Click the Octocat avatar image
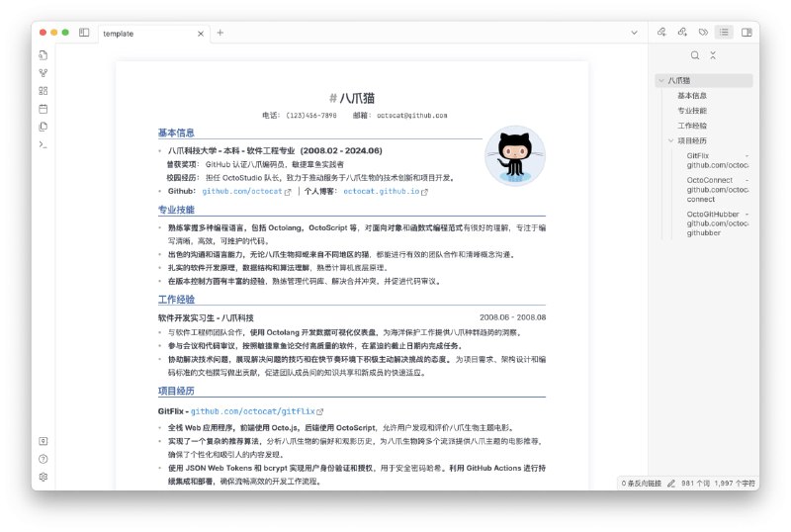Viewport: 791px width, 532px height. click(x=514, y=153)
